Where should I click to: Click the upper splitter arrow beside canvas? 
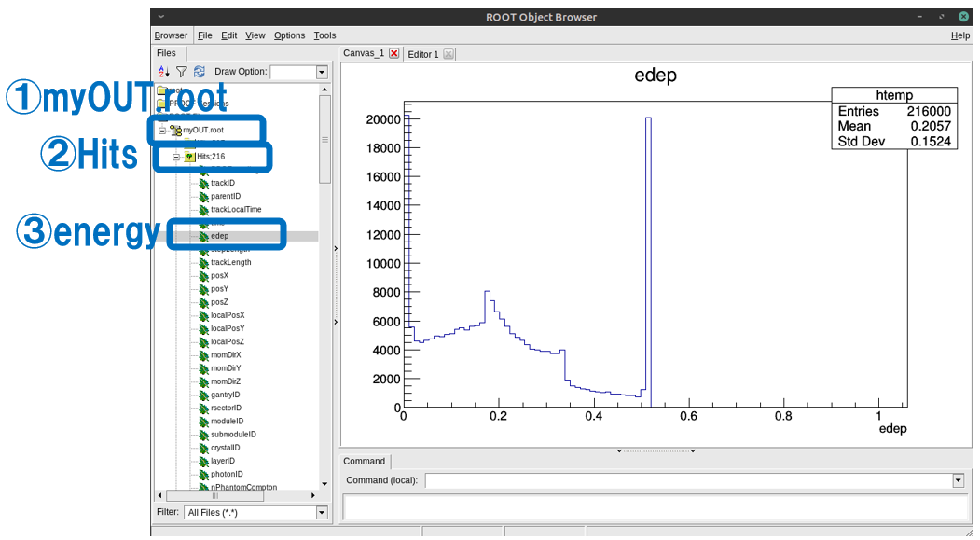click(x=336, y=249)
